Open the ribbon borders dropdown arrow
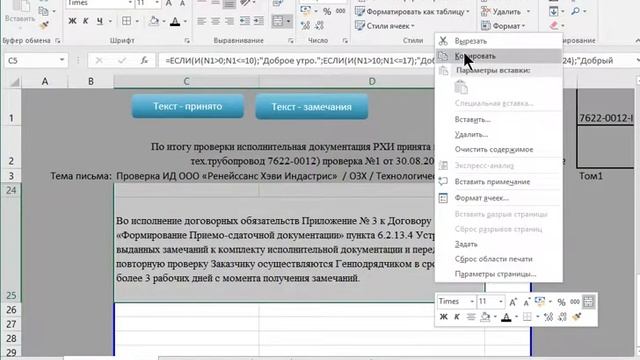The image size is (640, 360). (137, 21)
